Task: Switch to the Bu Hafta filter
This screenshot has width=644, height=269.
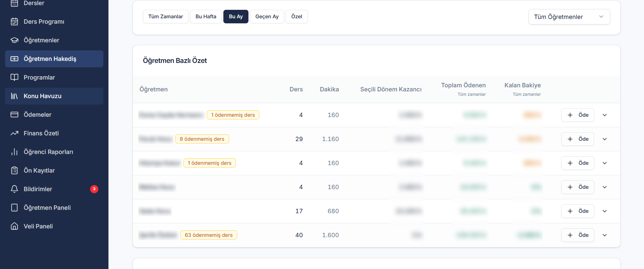Action: 206,17
